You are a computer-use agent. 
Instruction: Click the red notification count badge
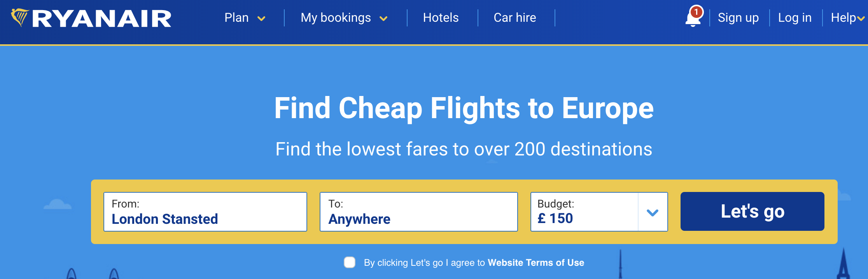tap(696, 12)
